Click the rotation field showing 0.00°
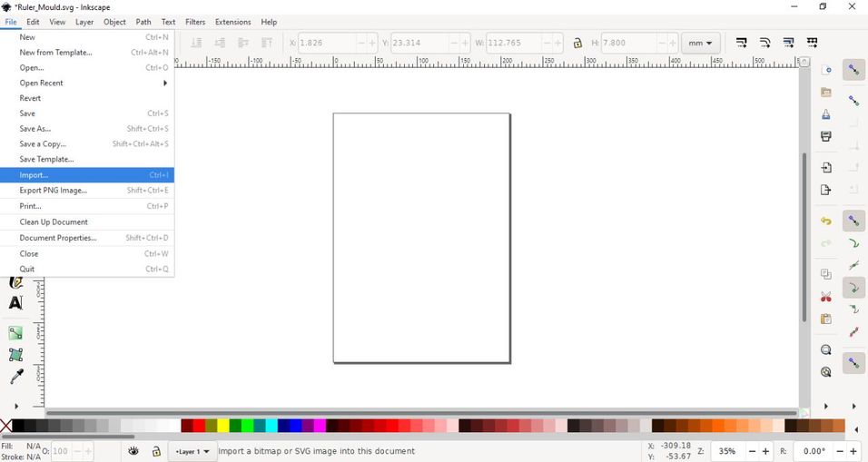Screen dimensions: 868x462 [x=814, y=451]
